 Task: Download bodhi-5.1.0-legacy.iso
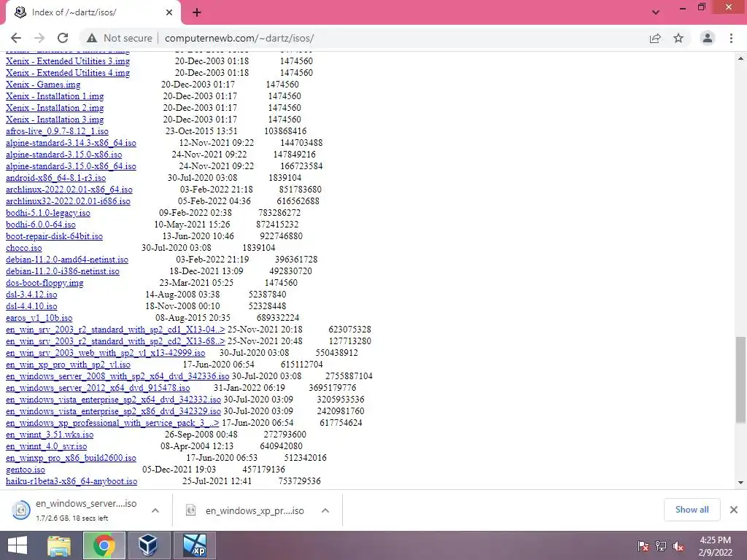click(x=48, y=213)
